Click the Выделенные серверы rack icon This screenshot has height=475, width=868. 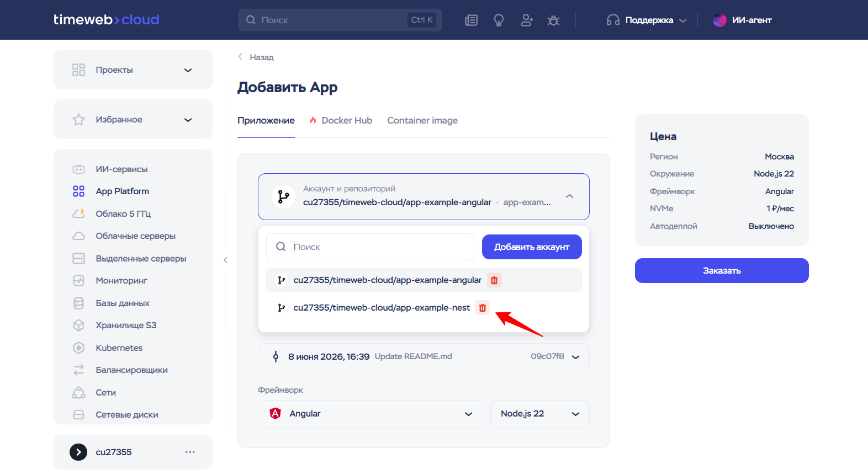tap(79, 258)
